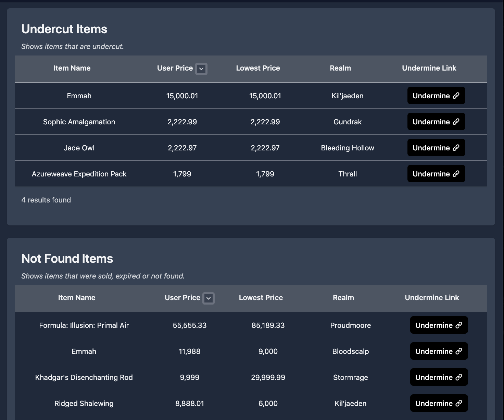504x420 pixels.
Task: Select the Azureweave Expedition Pack item name
Action: click(79, 174)
